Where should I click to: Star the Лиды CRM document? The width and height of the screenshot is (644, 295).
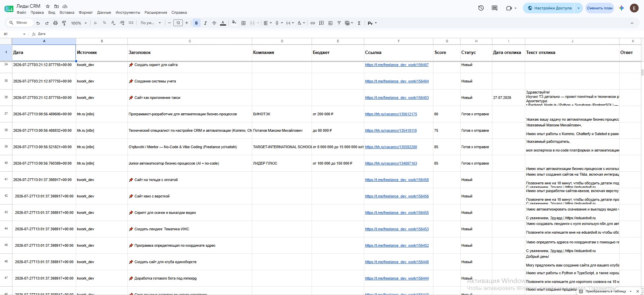coord(48,6)
